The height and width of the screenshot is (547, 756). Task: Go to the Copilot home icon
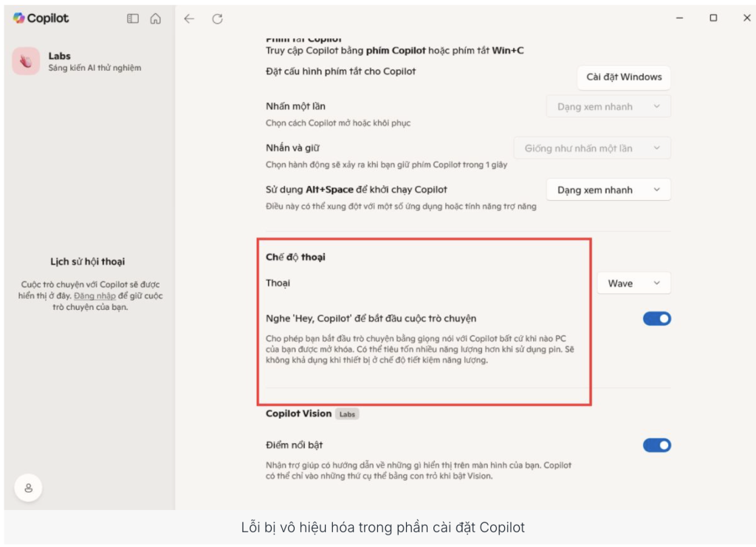point(155,19)
